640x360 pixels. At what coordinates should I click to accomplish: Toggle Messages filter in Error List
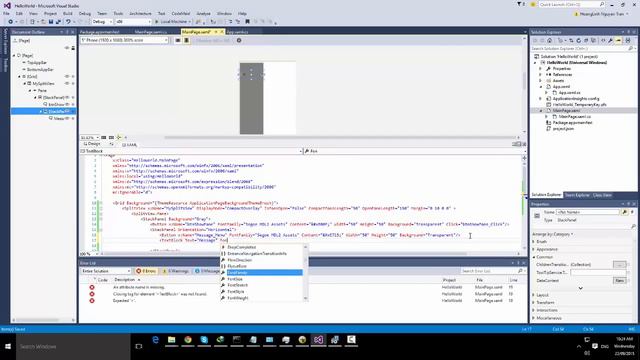pyautogui.click(x=207, y=271)
